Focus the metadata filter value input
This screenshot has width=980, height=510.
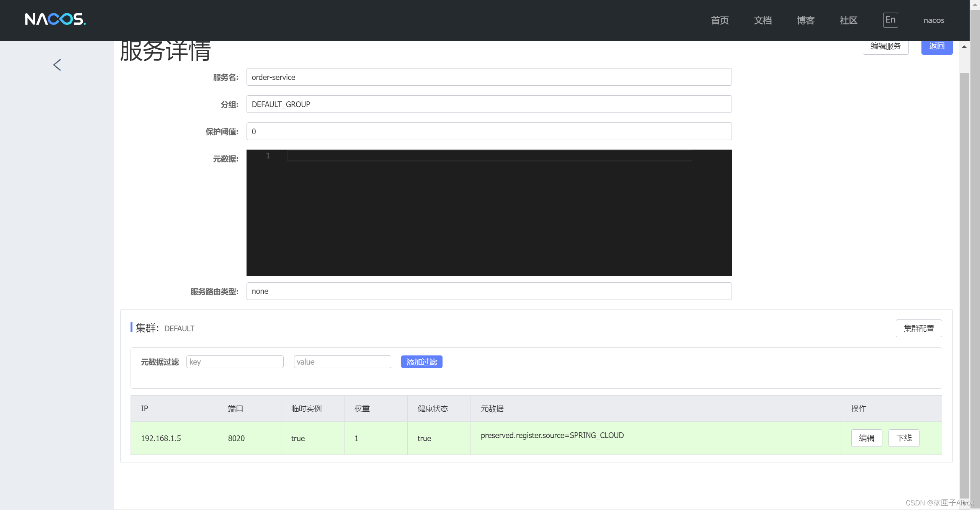pos(343,362)
